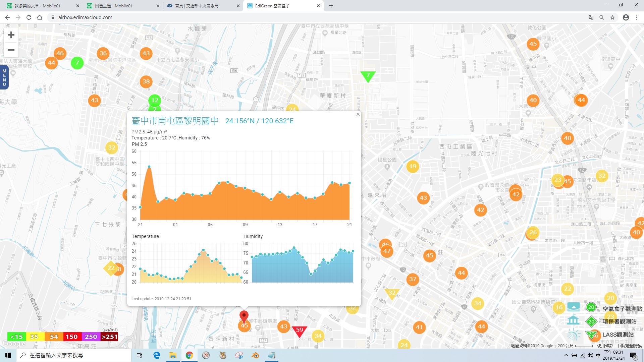The image size is (644, 362).
Task: Open the yellow marker 19
Action: pos(413,166)
